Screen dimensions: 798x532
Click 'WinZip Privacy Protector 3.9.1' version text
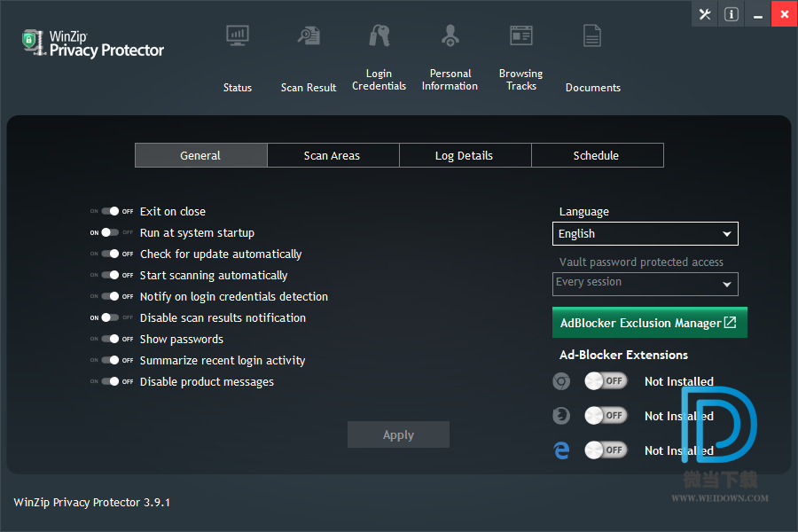pos(92,503)
